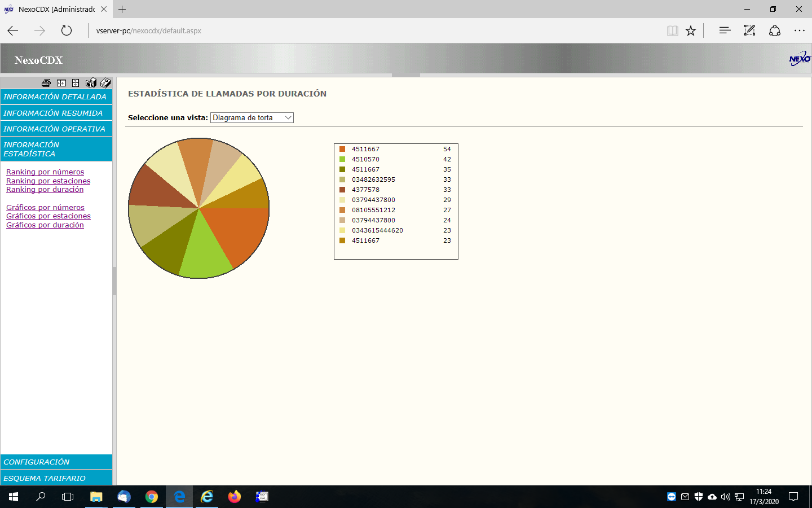
Task: Follow the 'Ranking por estaciones' link
Action: coord(48,181)
